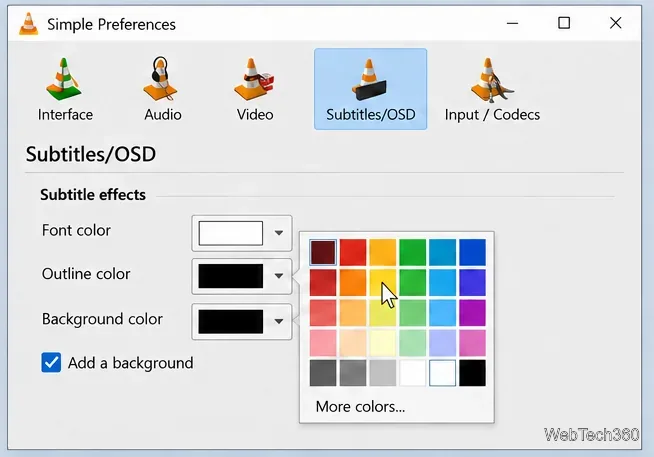Expand the Font color dropdown arrow
This screenshot has width=654, height=457.
pos(279,233)
